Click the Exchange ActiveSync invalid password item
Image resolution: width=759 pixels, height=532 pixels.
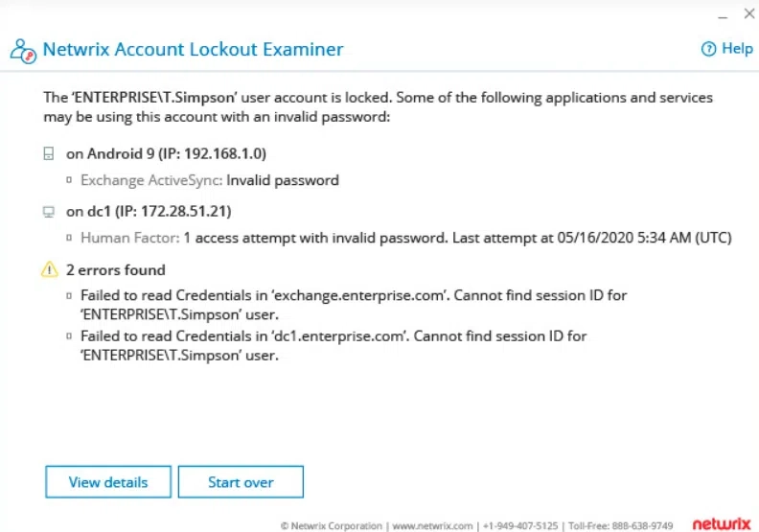(x=210, y=180)
